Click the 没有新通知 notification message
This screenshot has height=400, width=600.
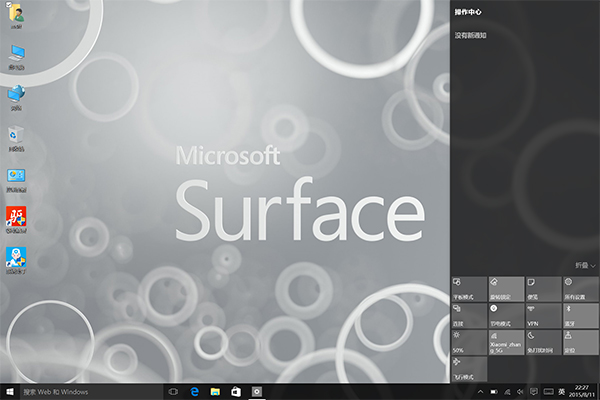tap(470, 35)
